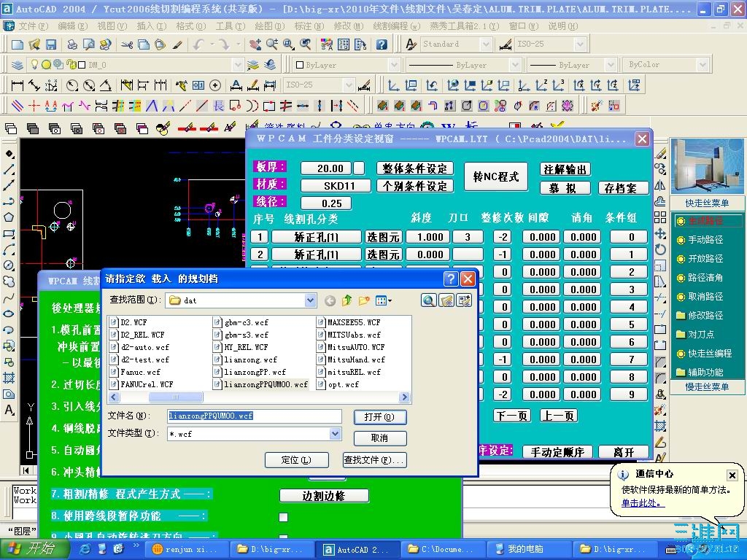Select the Multiline Text A tool

click(x=9, y=410)
